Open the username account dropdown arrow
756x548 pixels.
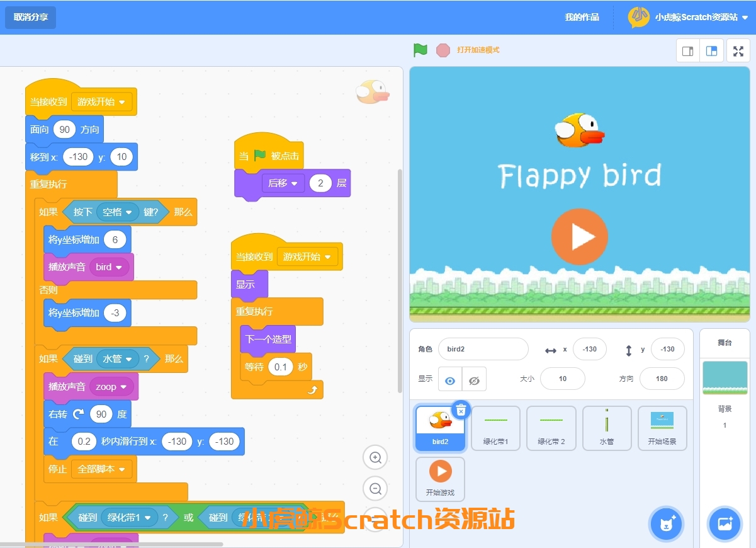(x=745, y=18)
